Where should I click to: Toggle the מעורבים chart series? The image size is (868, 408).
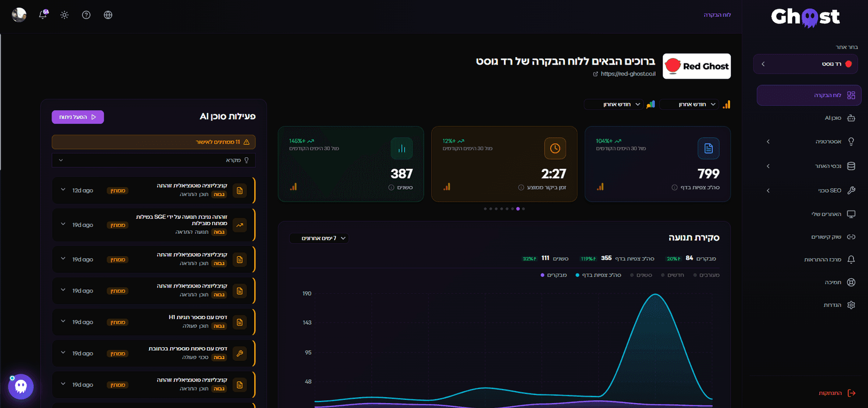(x=706, y=275)
